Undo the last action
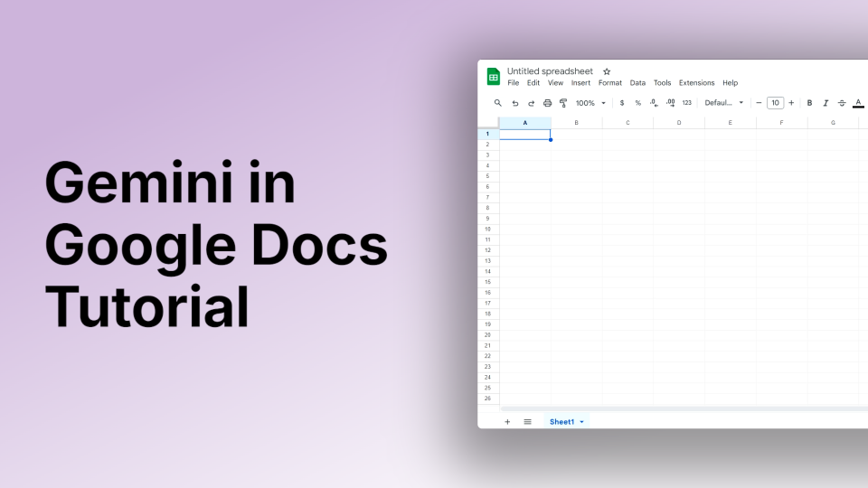Screen dimensions: 868x488 (514, 103)
